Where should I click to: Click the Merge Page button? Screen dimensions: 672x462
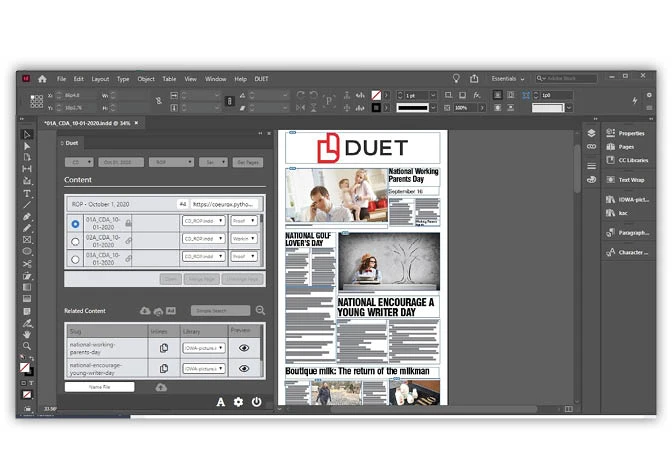(x=201, y=279)
